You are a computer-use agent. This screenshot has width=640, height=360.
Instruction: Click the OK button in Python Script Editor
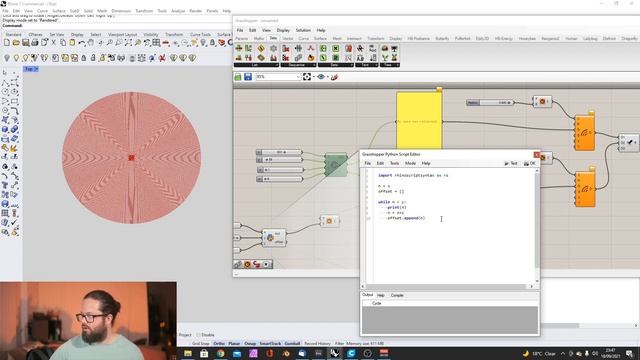(x=529, y=163)
